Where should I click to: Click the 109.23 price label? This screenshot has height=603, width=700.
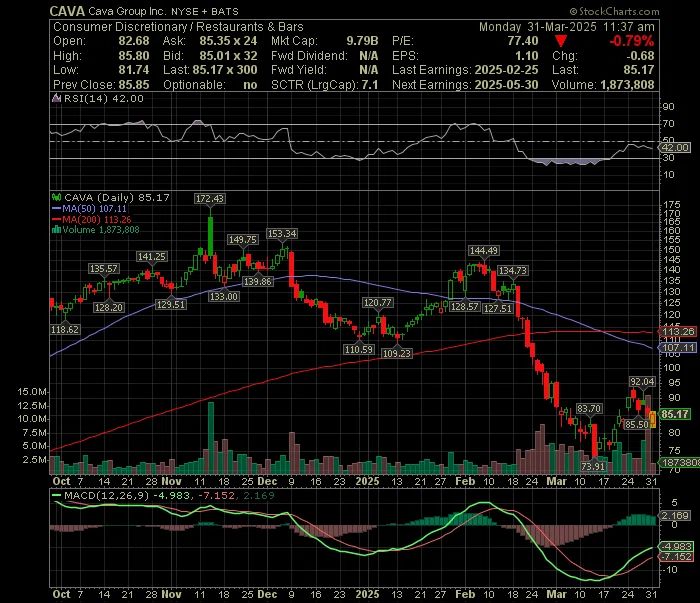pos(397,353)
